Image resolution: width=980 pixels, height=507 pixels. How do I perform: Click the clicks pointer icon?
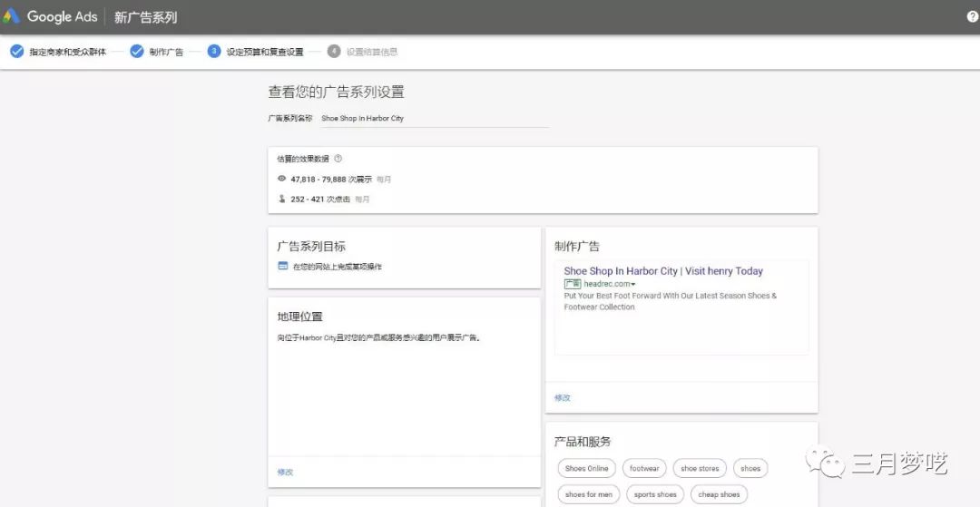pos(281,199)
